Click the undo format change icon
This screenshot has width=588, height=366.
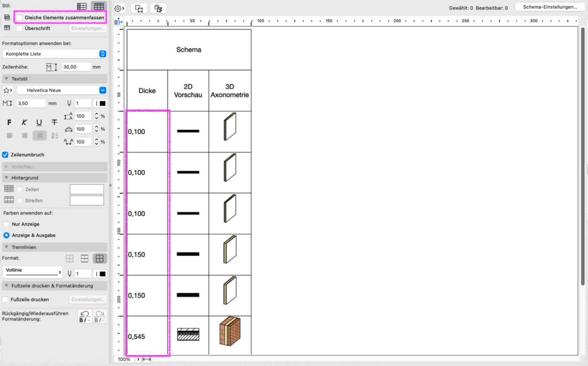(x=85, y=317)
